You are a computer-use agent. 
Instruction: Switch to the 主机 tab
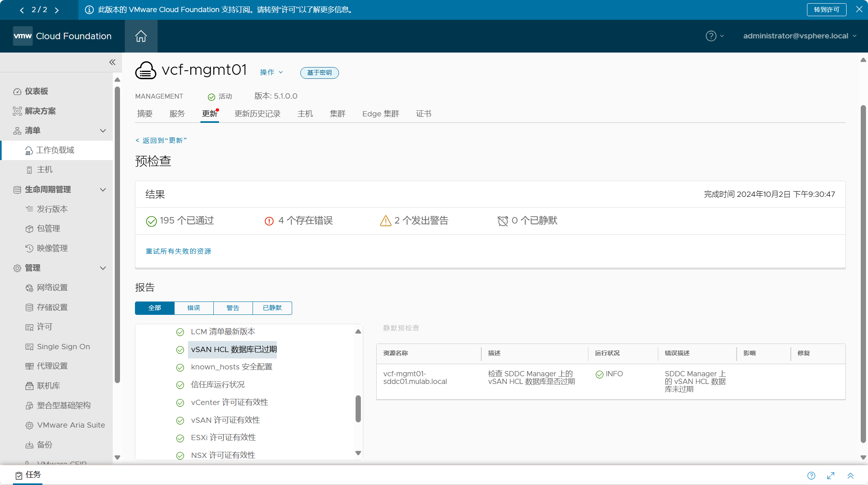[305, 114]
